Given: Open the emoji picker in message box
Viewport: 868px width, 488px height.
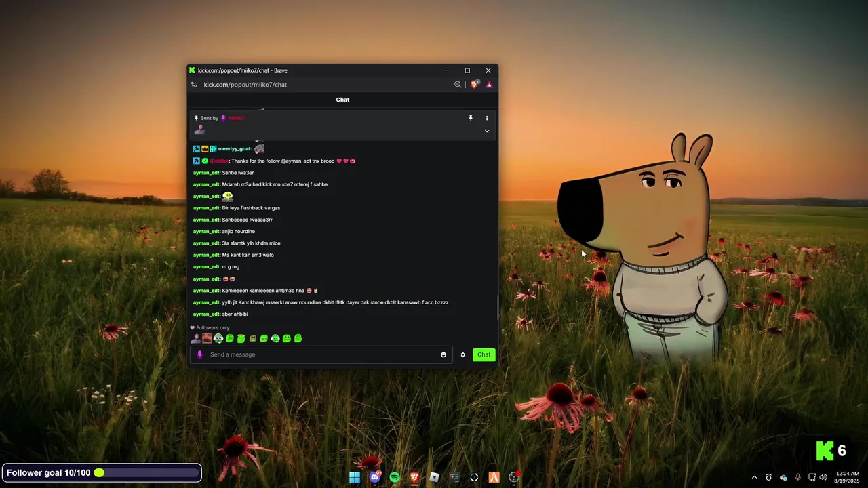Looking at the screenshot, I should coord(443,354).
